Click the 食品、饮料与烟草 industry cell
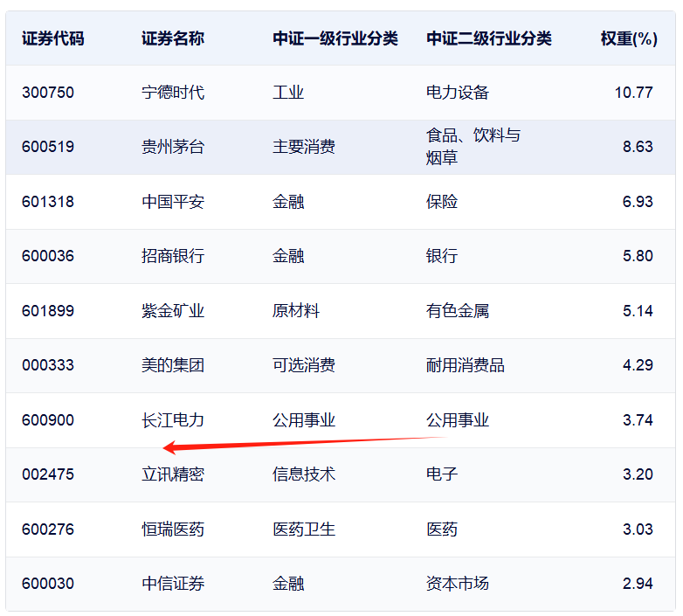 click(x=473, y=147)
